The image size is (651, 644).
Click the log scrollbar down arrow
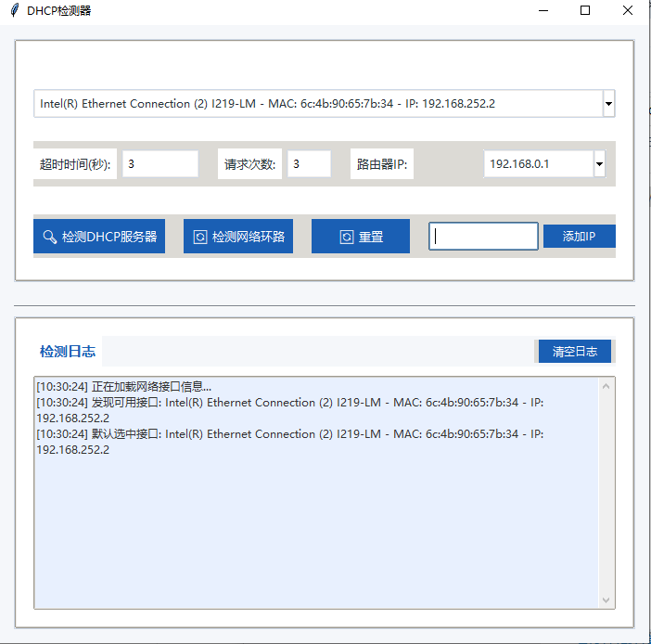606,600
